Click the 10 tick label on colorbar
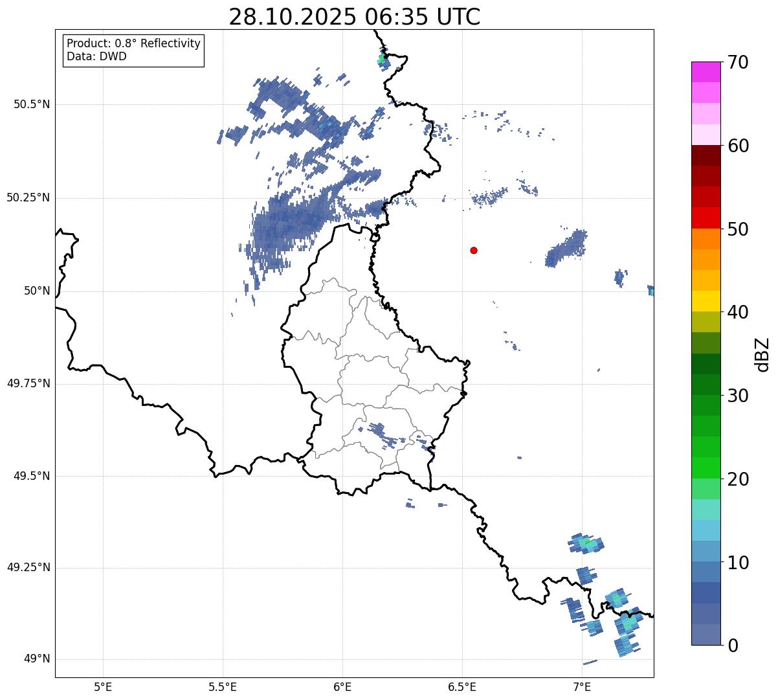This screenshot has height=700, width=778. pos(738,562)
